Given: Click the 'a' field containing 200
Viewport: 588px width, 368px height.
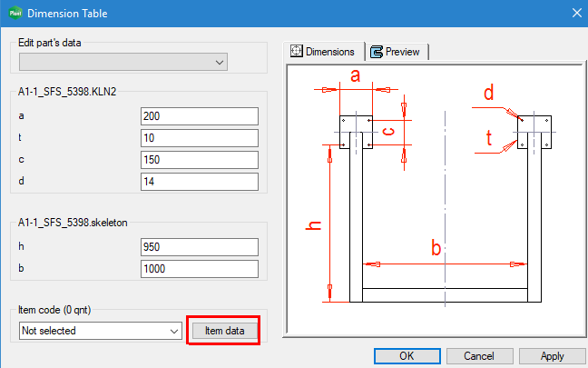Looking at the screenshot, I should 200,116.
